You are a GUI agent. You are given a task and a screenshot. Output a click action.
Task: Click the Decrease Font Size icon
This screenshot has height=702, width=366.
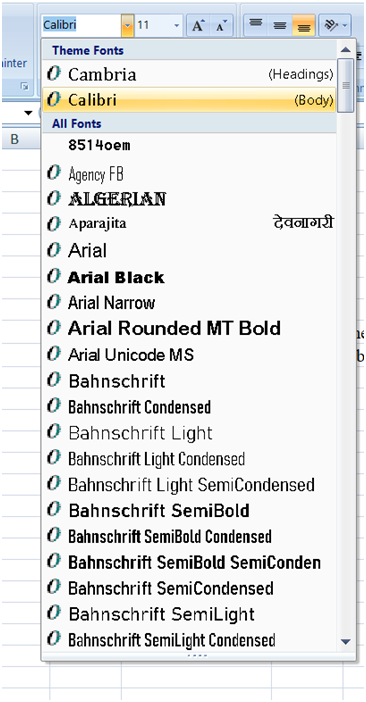(x=221, y=25)
